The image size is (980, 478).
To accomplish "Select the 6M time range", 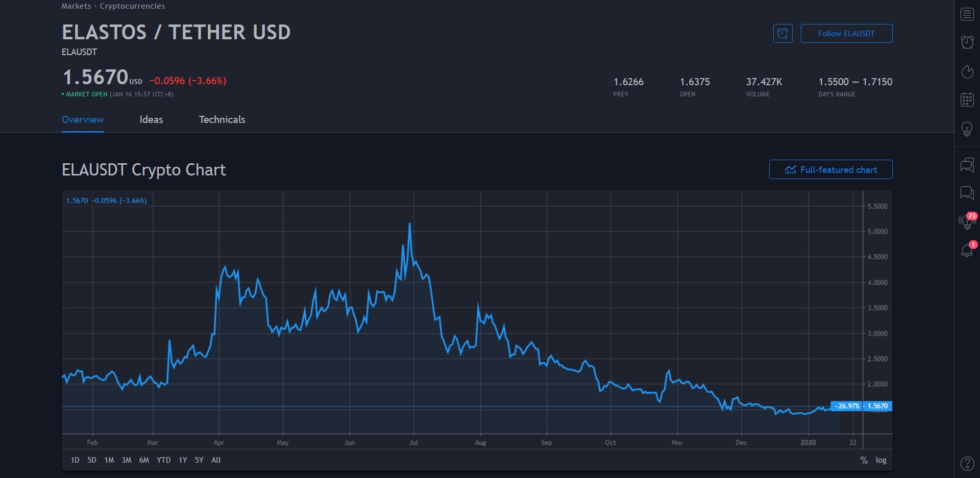I will (144, 460).
